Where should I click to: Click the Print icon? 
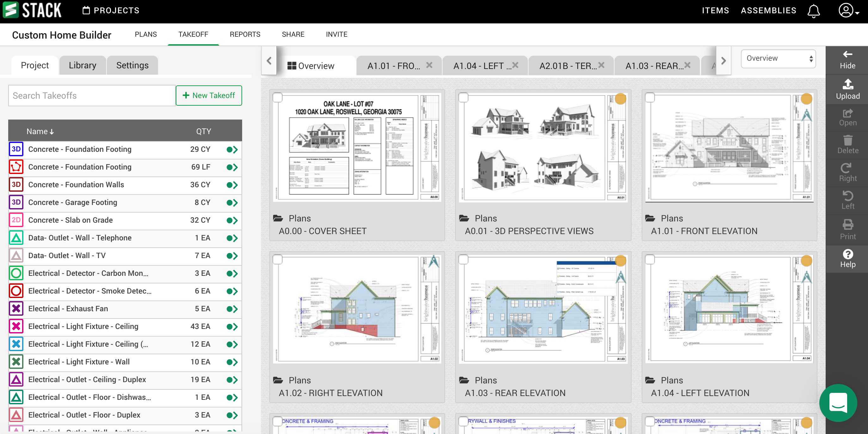pyautogui.click(x=847, y=230)
